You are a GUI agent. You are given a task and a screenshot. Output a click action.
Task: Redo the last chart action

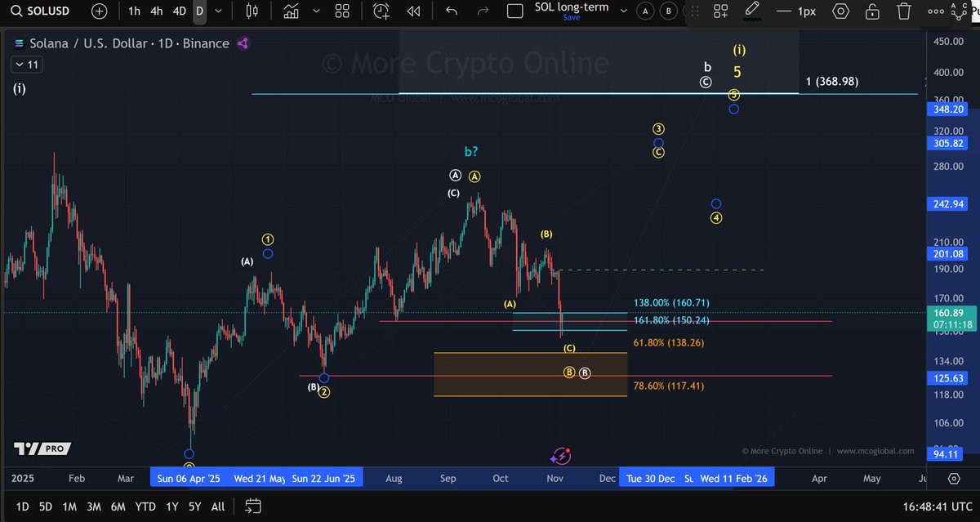(x=481, y=11)
